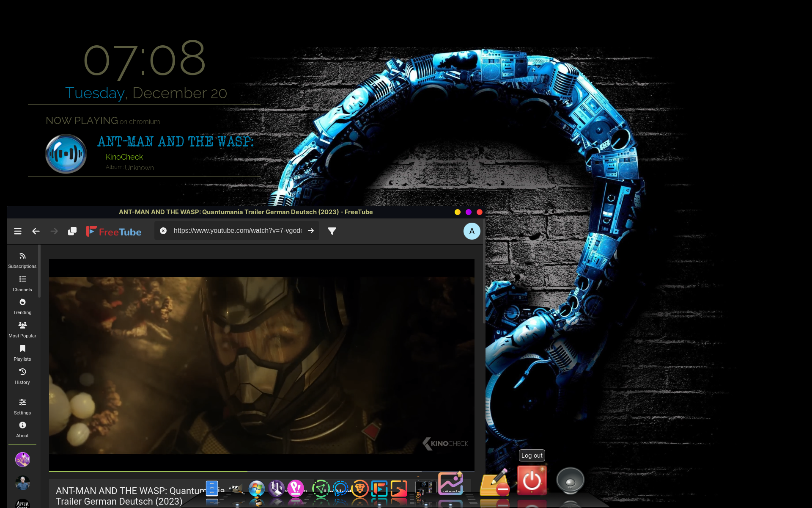Click the ANT-MAN now playing title
The width and height of the screenshot is (812, 508).
click(x=176, y=141)
